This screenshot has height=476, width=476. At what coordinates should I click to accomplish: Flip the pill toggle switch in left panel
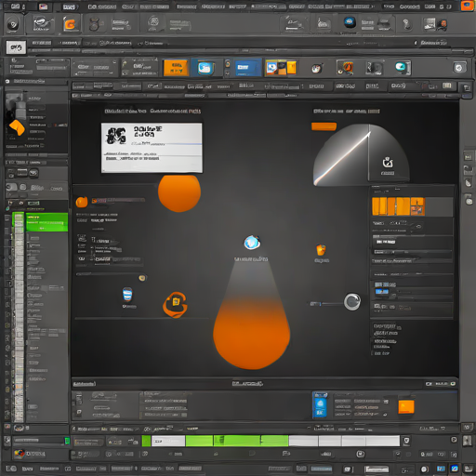pos(11,187)
